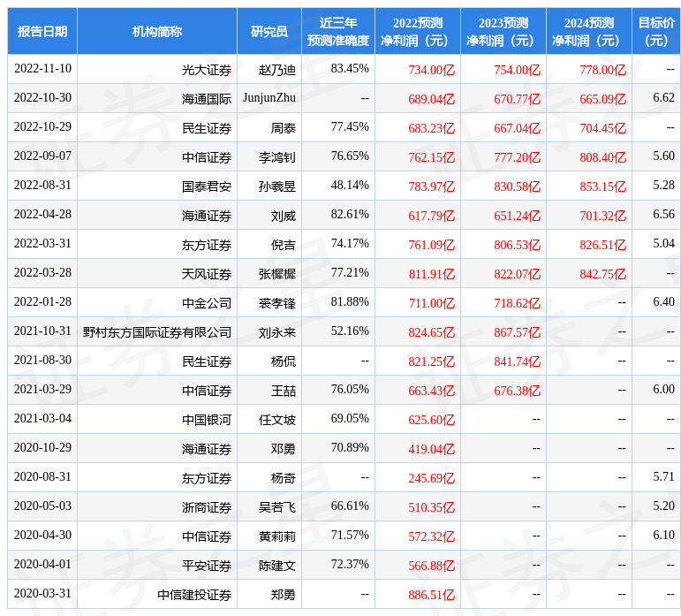Click the target price 6.62
681x616 pixels.
tap(663, 98)
